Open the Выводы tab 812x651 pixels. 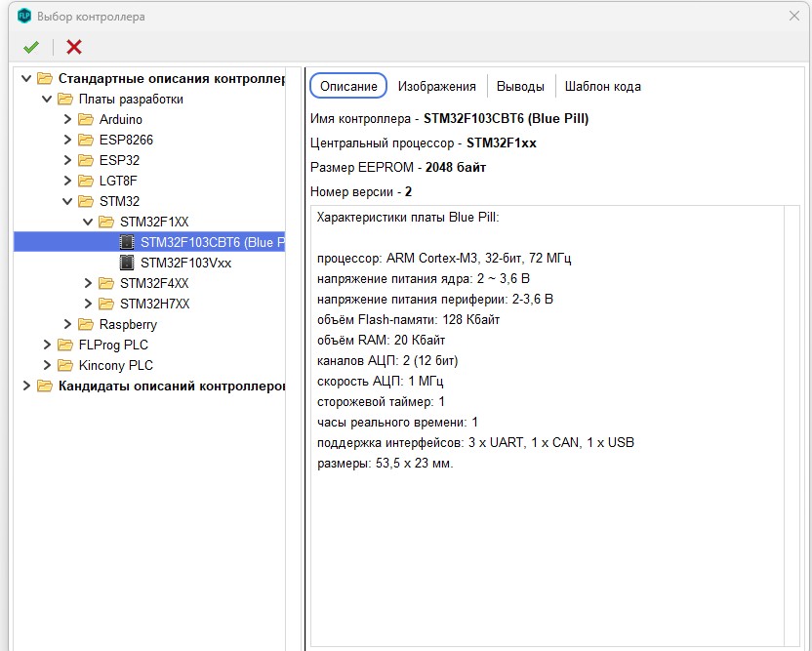click(x=520, y=86)
